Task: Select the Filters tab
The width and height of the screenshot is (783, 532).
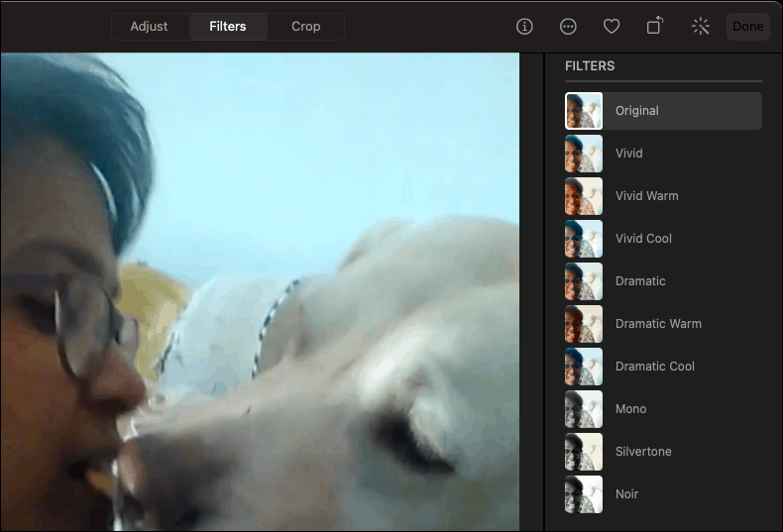Action: pos(228,27)
